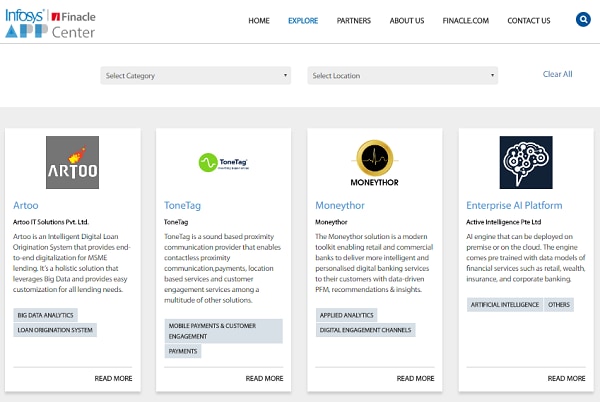
Task: Click the Enterprise AI Platform description paragraph
Action: pos(525,257)
